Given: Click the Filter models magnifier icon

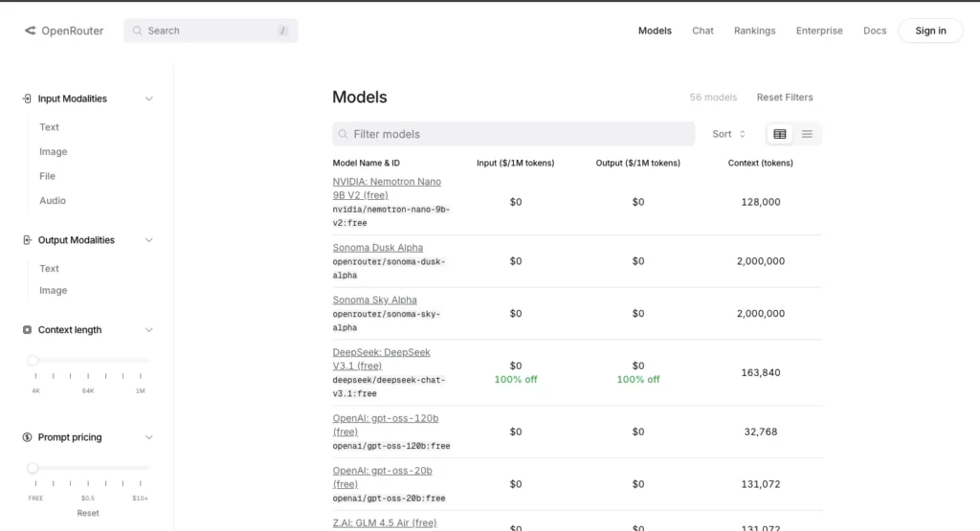Looking at the screenshot, I should point(343,134).
